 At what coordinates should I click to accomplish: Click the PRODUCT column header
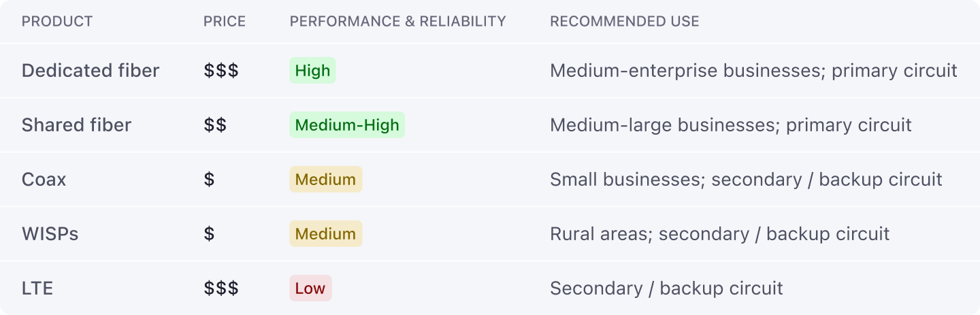[x=57, y=22]
